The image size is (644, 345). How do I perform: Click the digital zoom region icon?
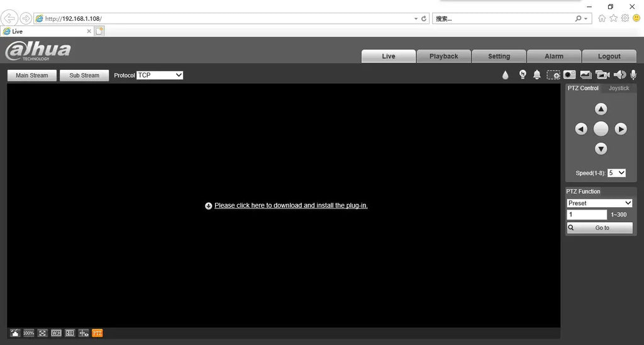coord(553,75)
